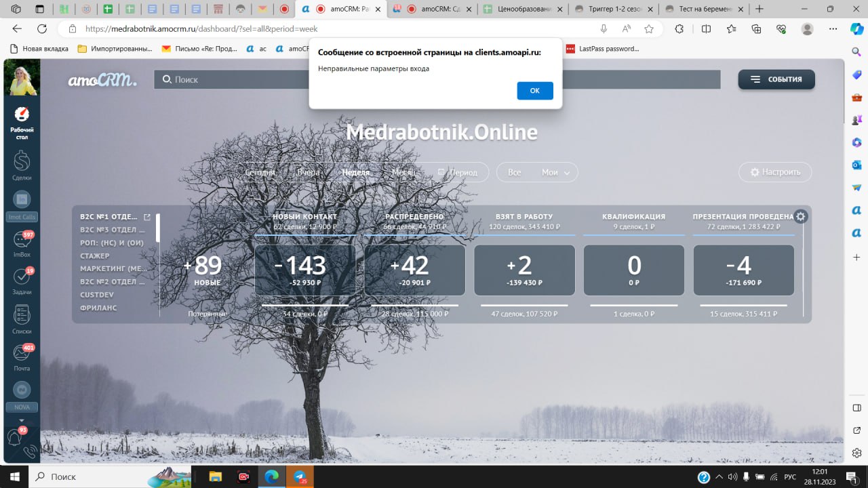The width and height of the screenshot is (868, 488).
Task: Click the Настроить button
Action: (x=775, y=172)
